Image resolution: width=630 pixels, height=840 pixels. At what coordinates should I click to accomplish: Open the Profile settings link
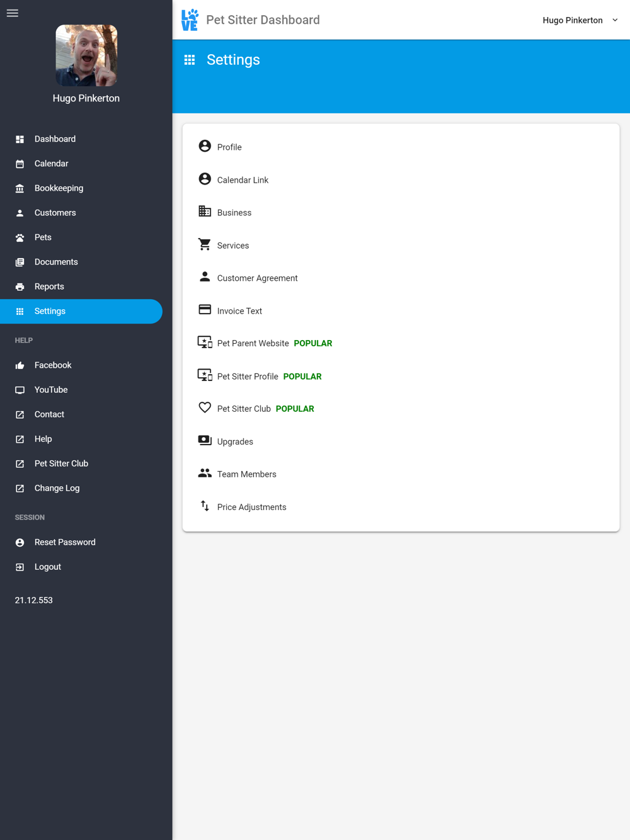tap(229, 147)
